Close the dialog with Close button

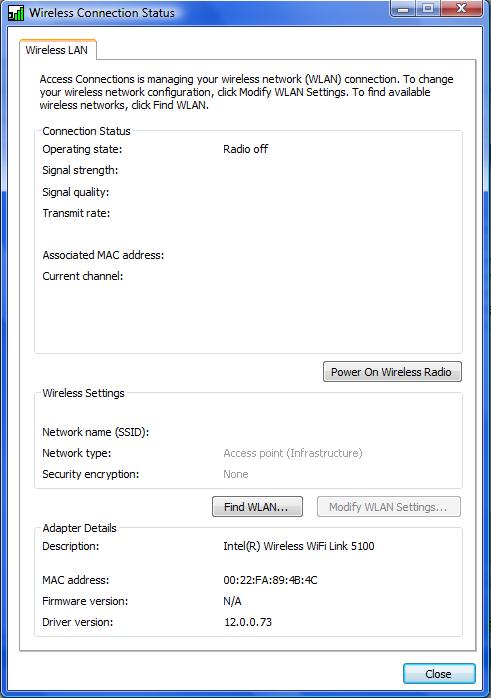point(439,674)
